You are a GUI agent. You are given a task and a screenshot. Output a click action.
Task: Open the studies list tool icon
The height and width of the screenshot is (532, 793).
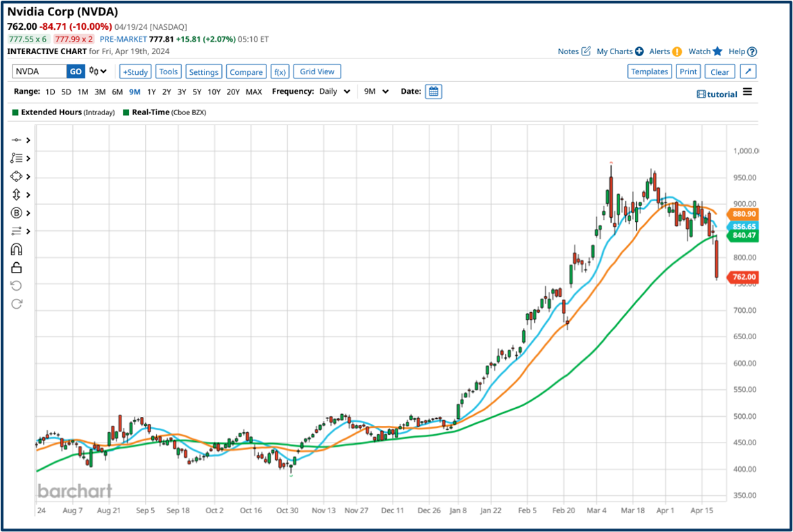(15, 157)
